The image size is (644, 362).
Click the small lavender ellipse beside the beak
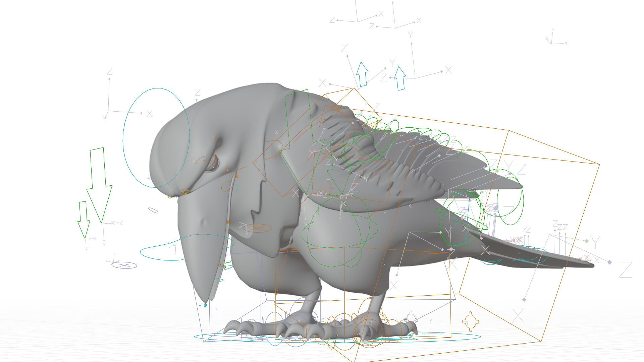pyautogui.click(x=153, y=210)
